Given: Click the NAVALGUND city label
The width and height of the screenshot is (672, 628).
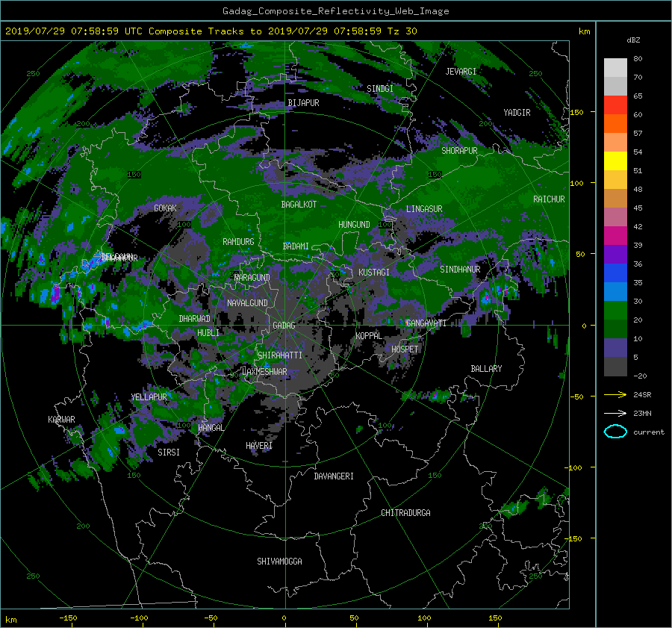Looking at the screenshot, I should [247, 303].
